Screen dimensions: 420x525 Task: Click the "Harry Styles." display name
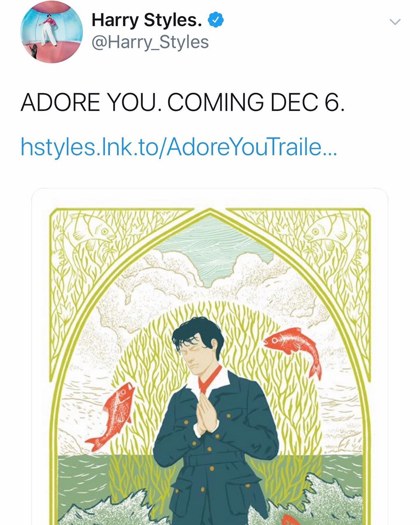click(147, 20)
